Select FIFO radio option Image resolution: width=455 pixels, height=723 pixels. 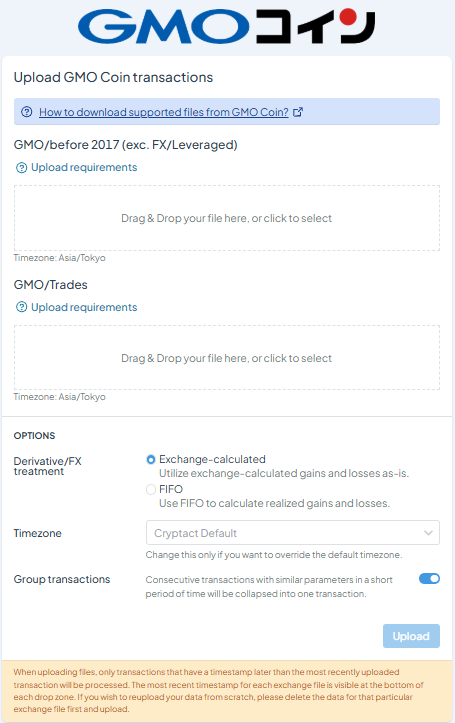coord(151,489)
